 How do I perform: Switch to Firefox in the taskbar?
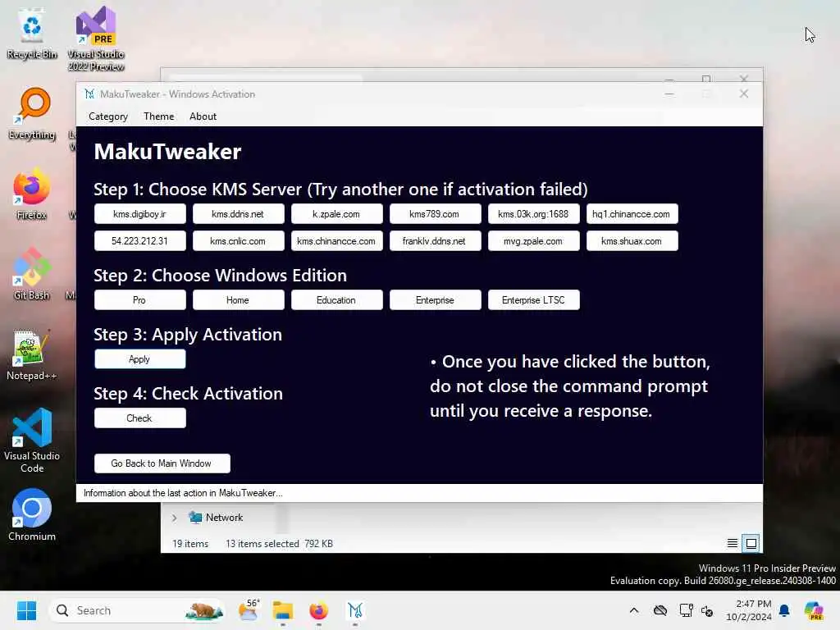click(x=319, y=610)
